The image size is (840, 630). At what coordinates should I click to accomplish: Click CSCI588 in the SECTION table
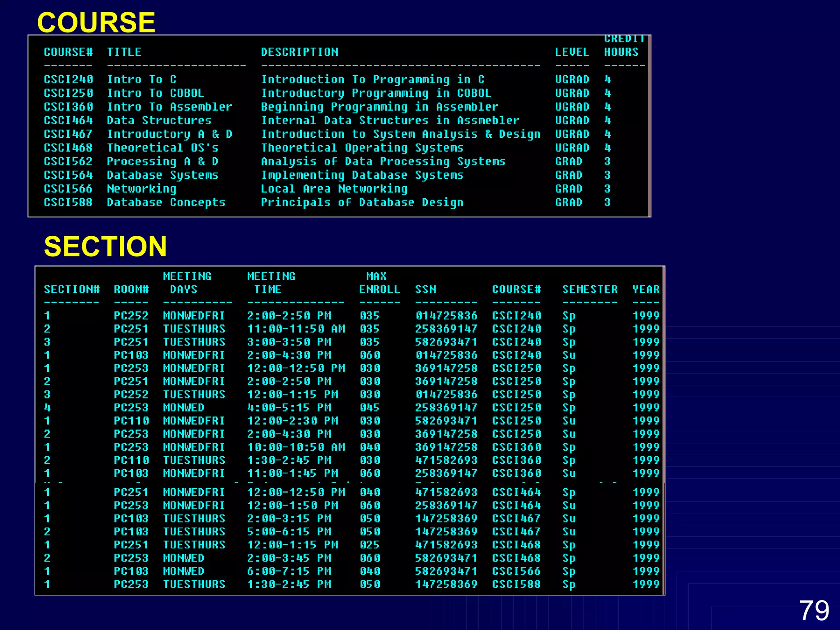tap(516, 584)
